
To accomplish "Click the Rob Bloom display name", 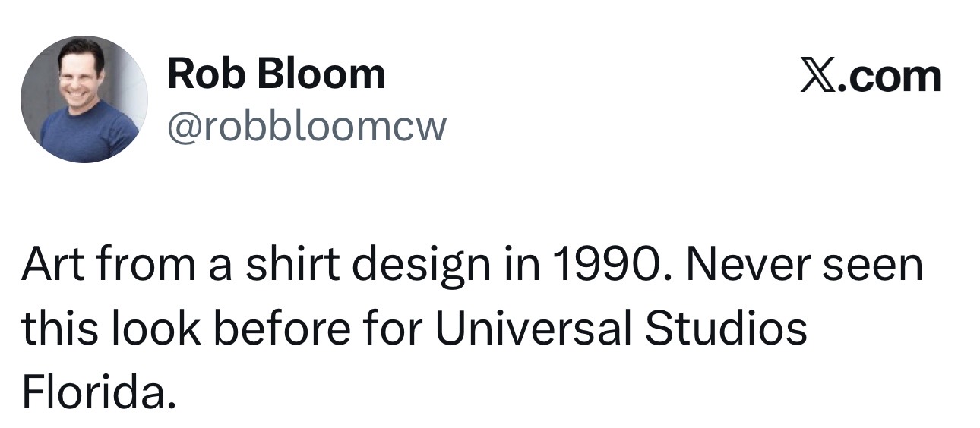I will (276, 74).
